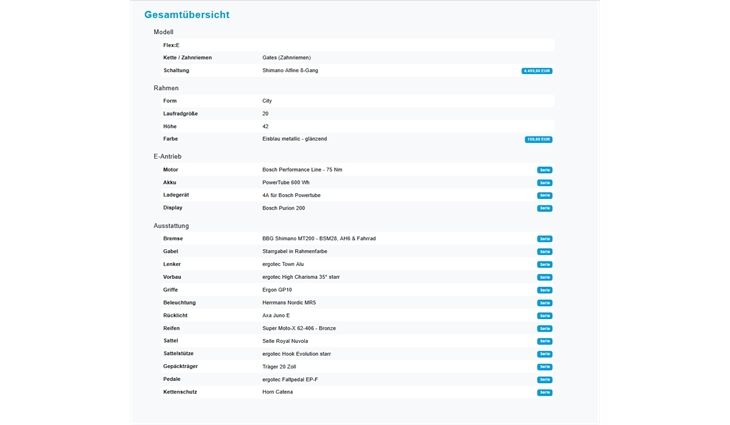Click the Shimano Alfine 8-Gang value
Viewport: 730px width, 425px height.
[298, 70]
